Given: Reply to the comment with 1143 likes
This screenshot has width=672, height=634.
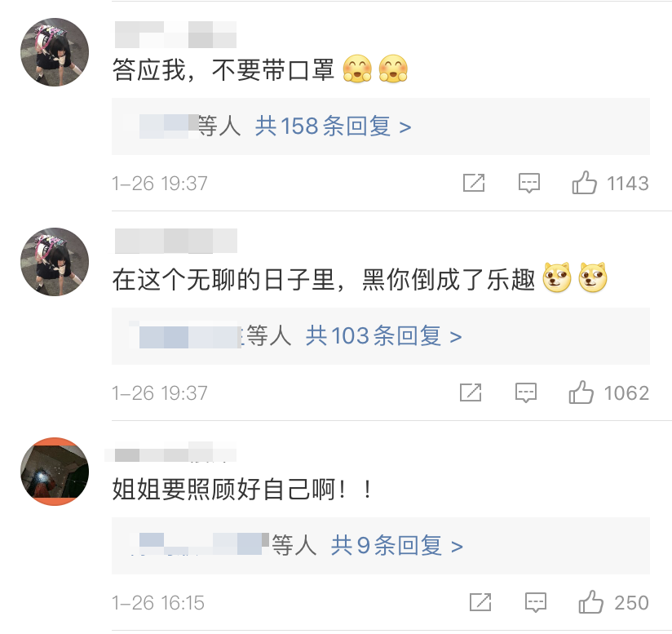Looking at the screenshot, I should pos(528,183).
